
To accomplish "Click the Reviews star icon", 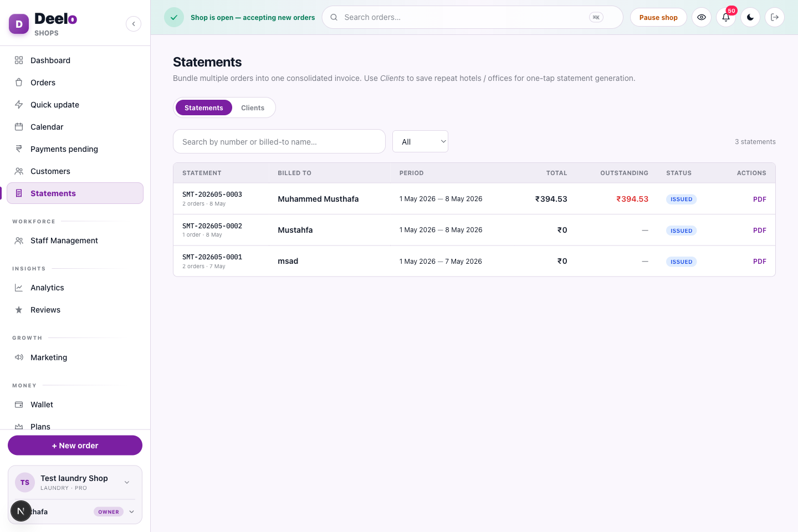I will pyautogui.click(x=19, y=310).
